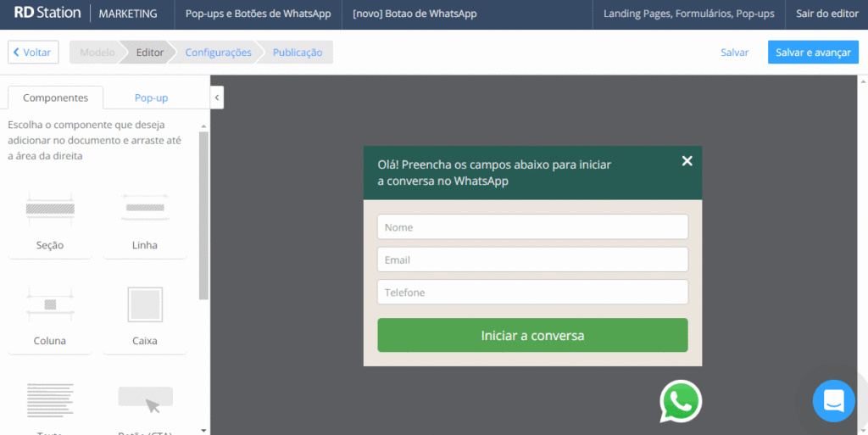Click the components panel scroll-up arrow

click(203, 126)
